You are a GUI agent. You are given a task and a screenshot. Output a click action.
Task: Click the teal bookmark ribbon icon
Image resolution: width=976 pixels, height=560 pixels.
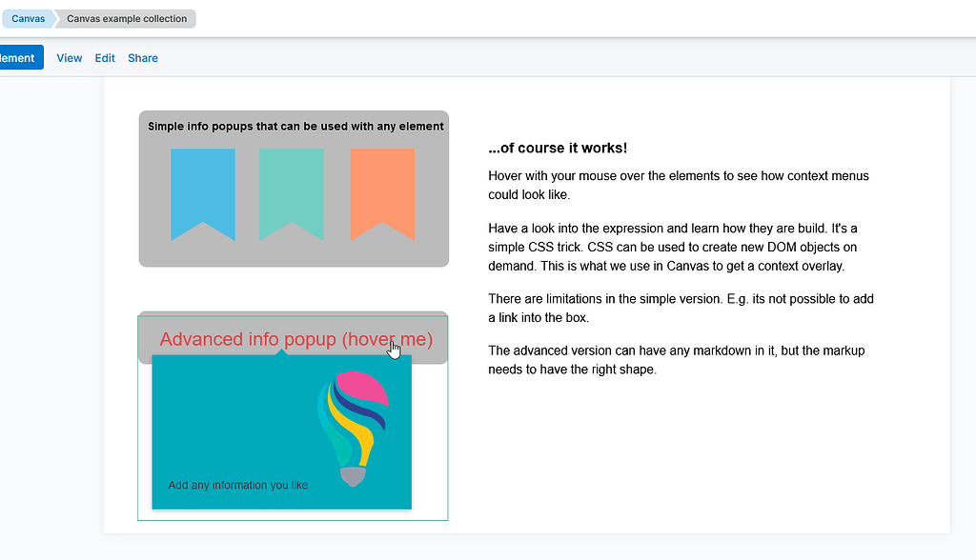(x=292, y=194)
